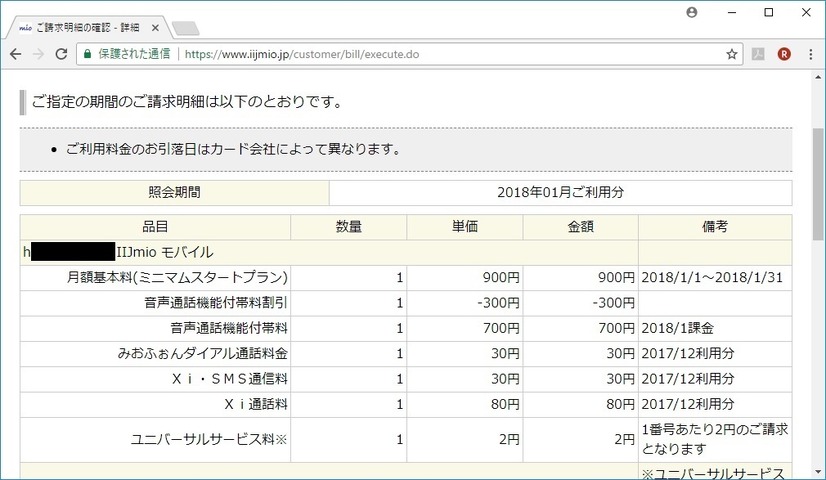Click the ご利用料金のお引落日 notice text
The image size is (826, 480).
tap(233, 149)
